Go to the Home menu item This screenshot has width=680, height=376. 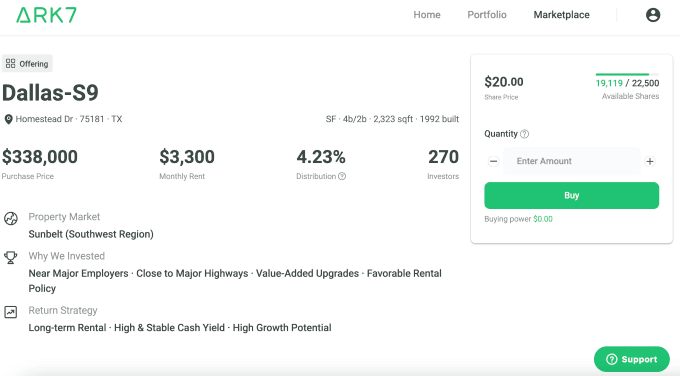tap(427, 15)
